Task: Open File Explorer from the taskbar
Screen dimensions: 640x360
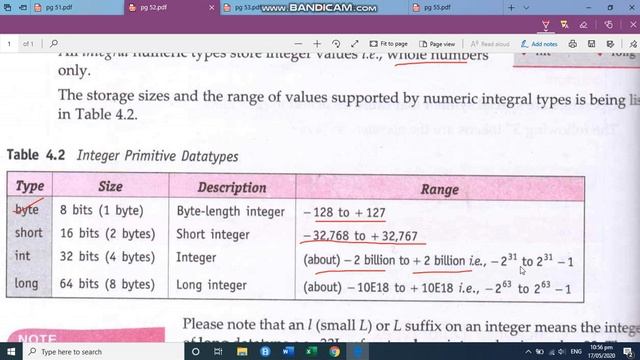Action: pyautogui.click(x=242, y=351)
